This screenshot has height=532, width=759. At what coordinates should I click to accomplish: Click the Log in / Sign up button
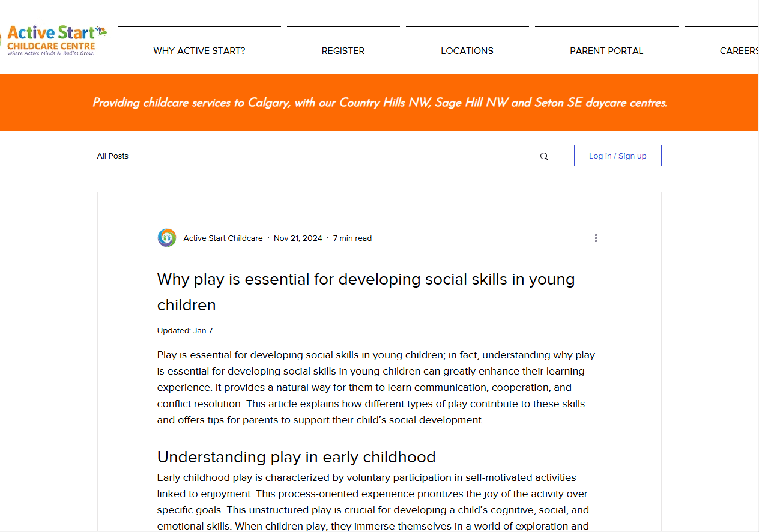tap(617, 156)
